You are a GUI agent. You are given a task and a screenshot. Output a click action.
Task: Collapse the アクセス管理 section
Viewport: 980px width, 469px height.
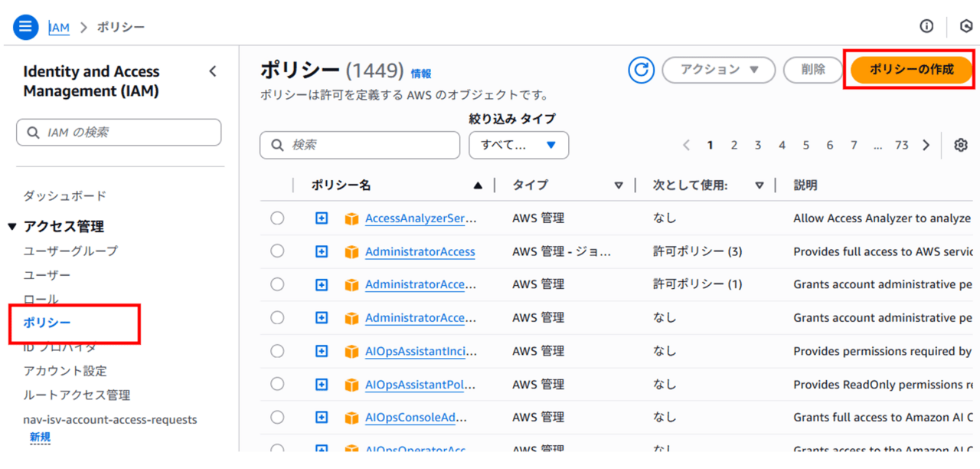(11, 227)
